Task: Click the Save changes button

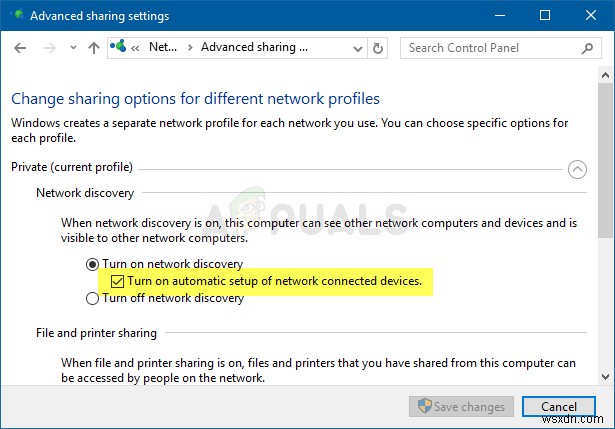Action: pos(462,407)
